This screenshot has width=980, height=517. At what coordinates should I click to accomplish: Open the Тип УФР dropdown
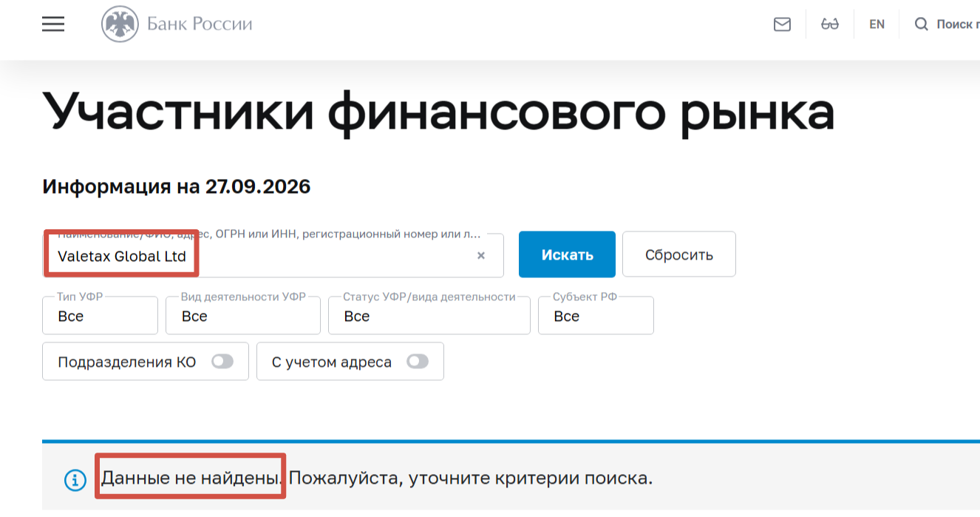point(101,316)
